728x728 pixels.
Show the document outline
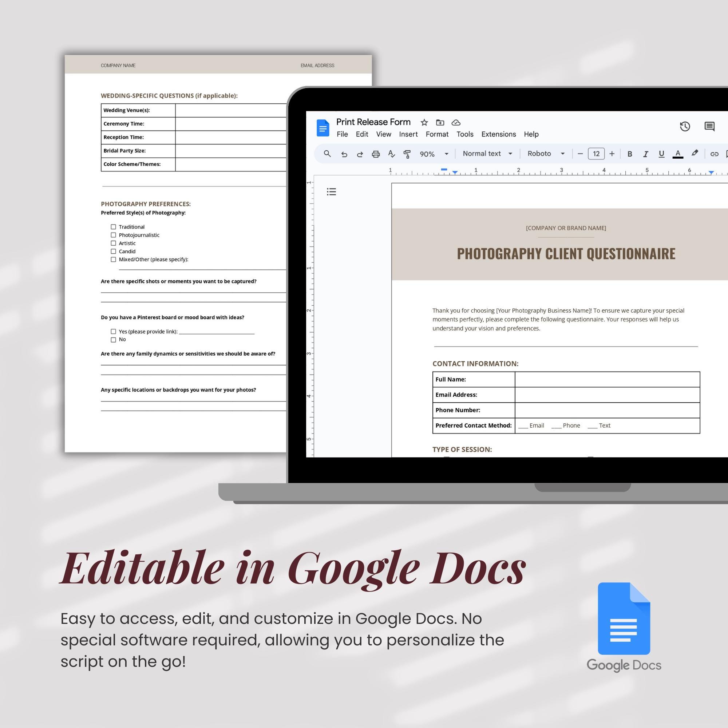[x=331, y=192]
